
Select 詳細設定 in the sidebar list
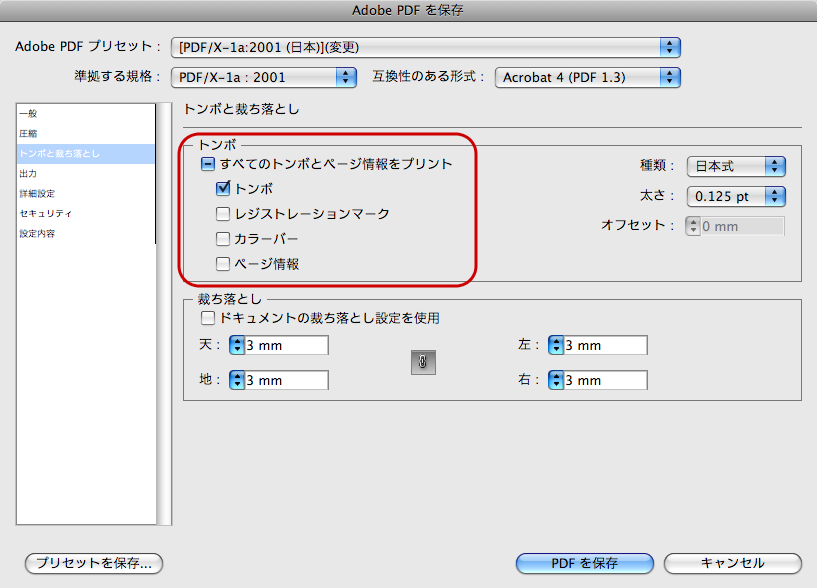86,193
